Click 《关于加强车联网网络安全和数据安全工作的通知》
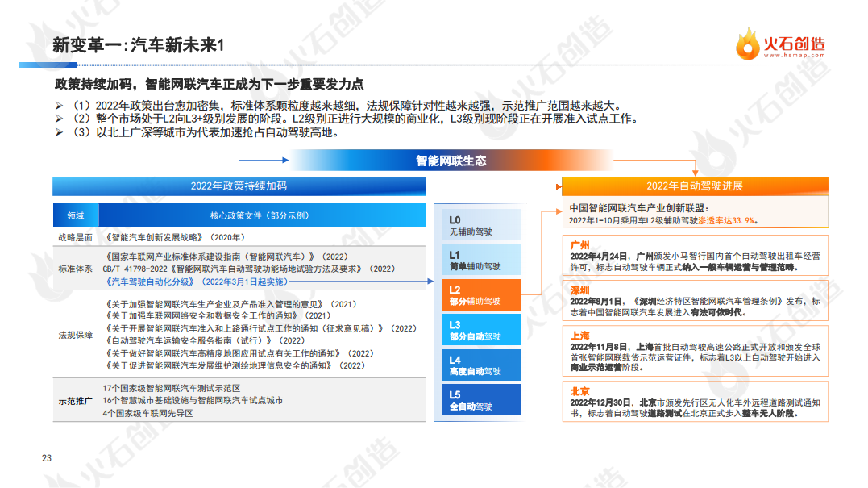 (x=217, y=315)
